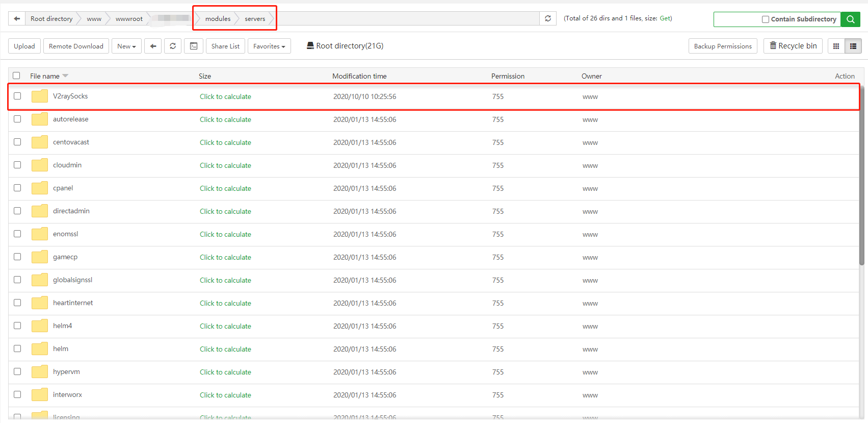The image size is (868, 423).
Task: Click the V2raySocks folder icon
Action: pyautogui.click(x=40, y=96)
